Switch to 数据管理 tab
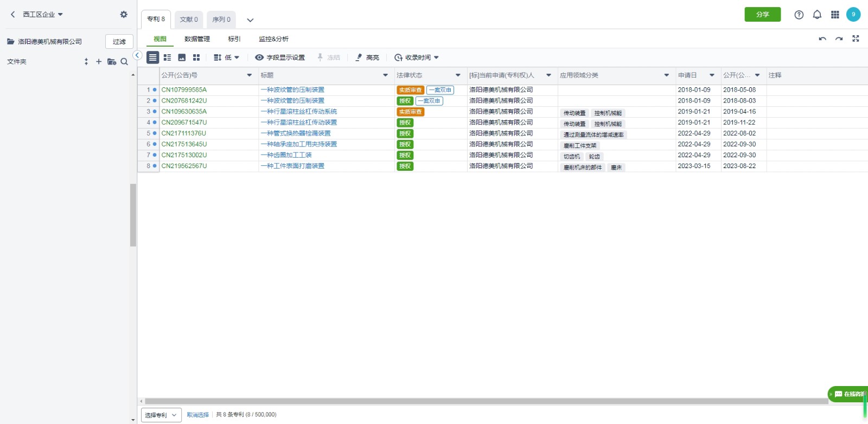Screen dimensions: 868x424 (197, 39)
